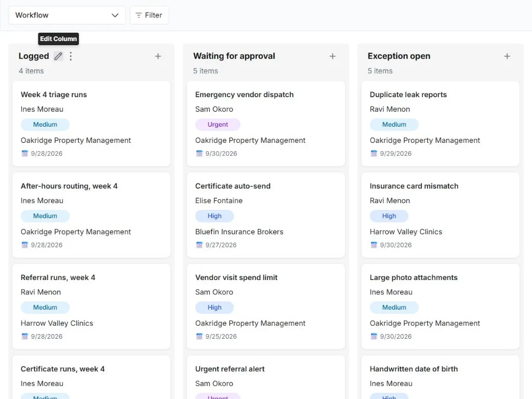Open the Certificate auto-send card
This screenshot has height=399, width=532.
266,215
